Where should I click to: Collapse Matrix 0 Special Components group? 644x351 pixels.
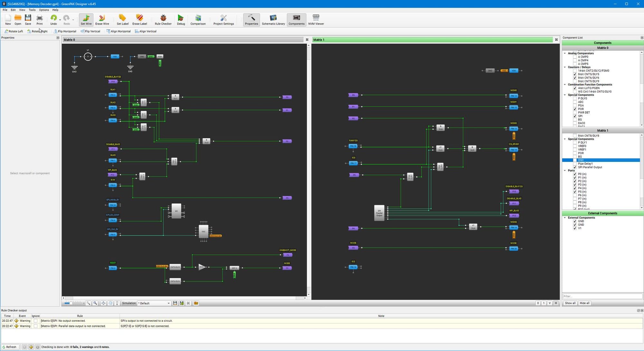click(565, 95)
